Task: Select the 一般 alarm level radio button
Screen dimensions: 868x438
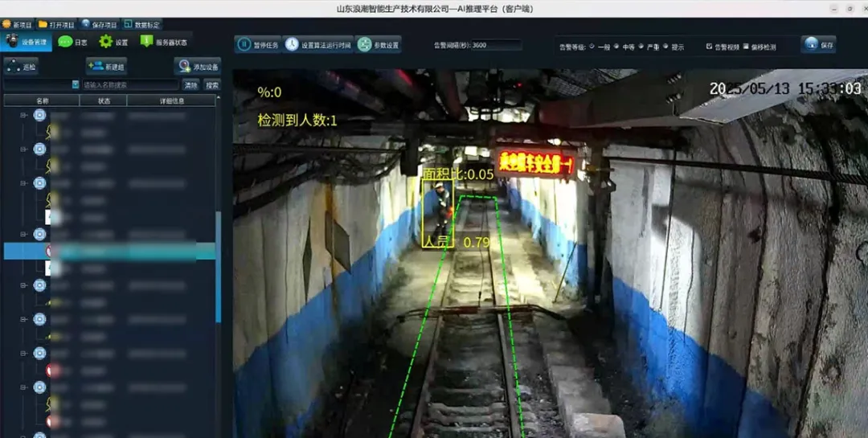Action: point(592,47)
